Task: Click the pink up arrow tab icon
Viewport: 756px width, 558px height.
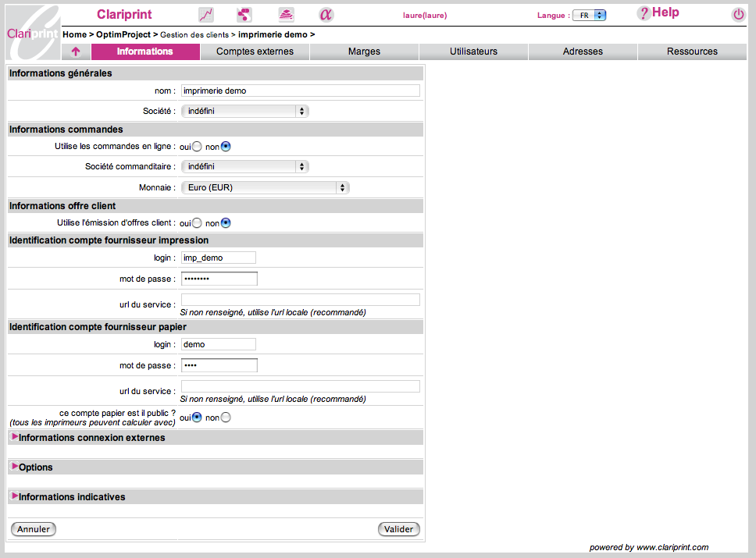Action: click(76, 52)
